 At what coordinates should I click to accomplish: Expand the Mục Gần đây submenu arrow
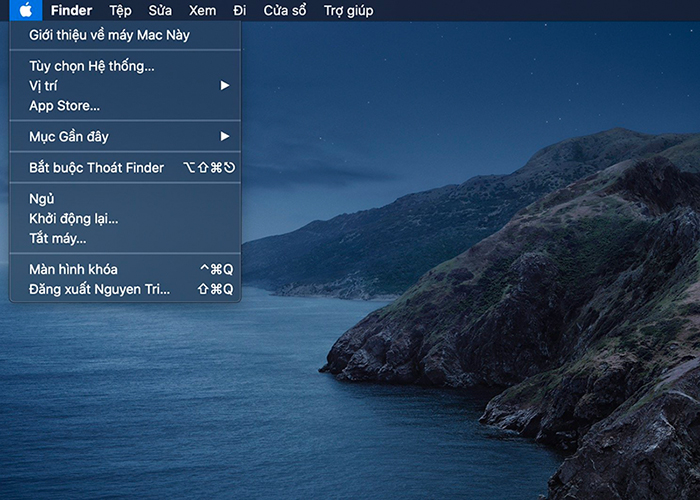(x=225, y=136)
